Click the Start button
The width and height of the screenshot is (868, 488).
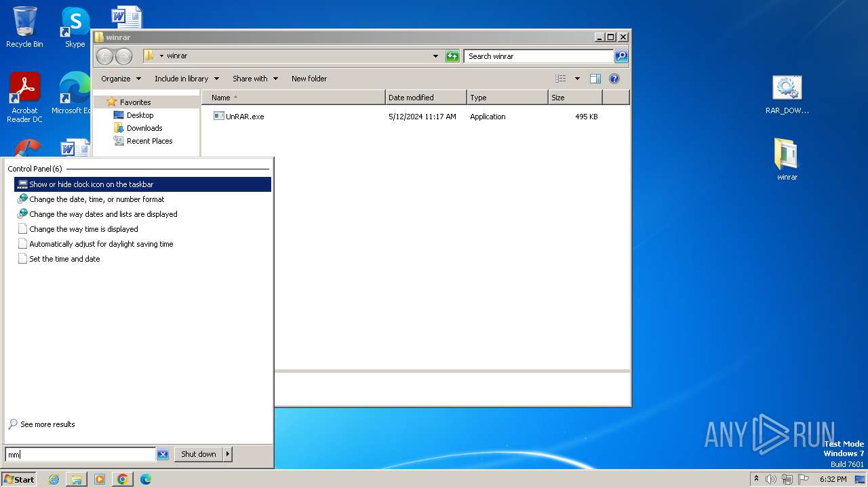point(19,479)
